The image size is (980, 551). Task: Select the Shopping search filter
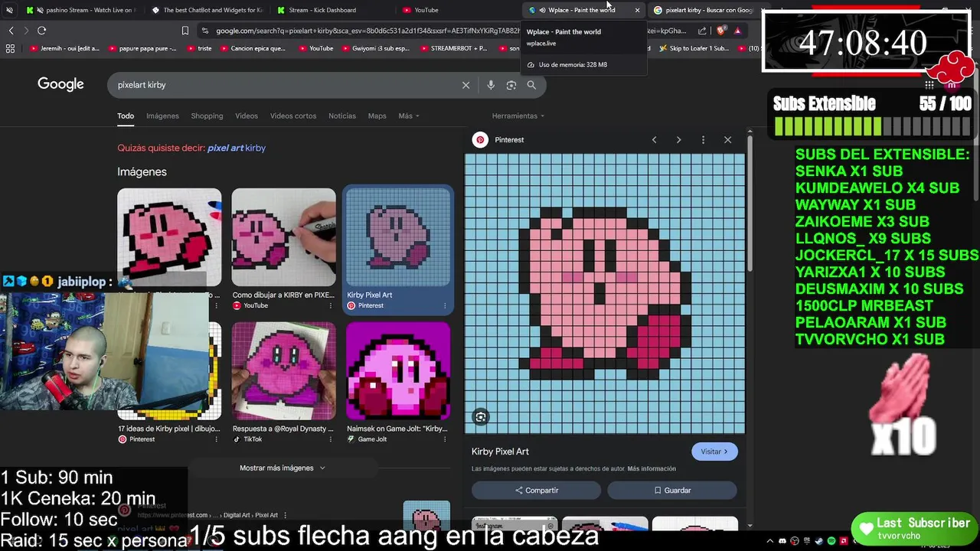click(x=207, y=116)
